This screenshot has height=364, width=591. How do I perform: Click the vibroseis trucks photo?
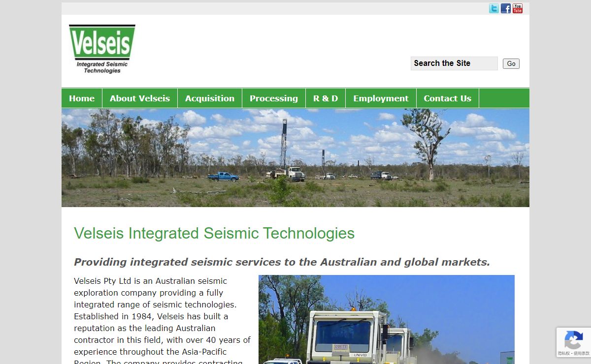point(387,320)
